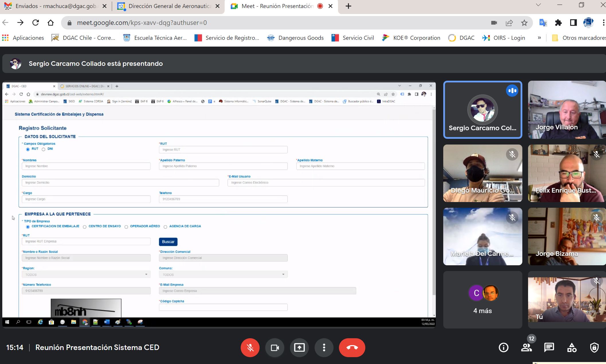This screenshot has height=364, width=606.
Task: Click the present screen button
Action: point(299,348)
